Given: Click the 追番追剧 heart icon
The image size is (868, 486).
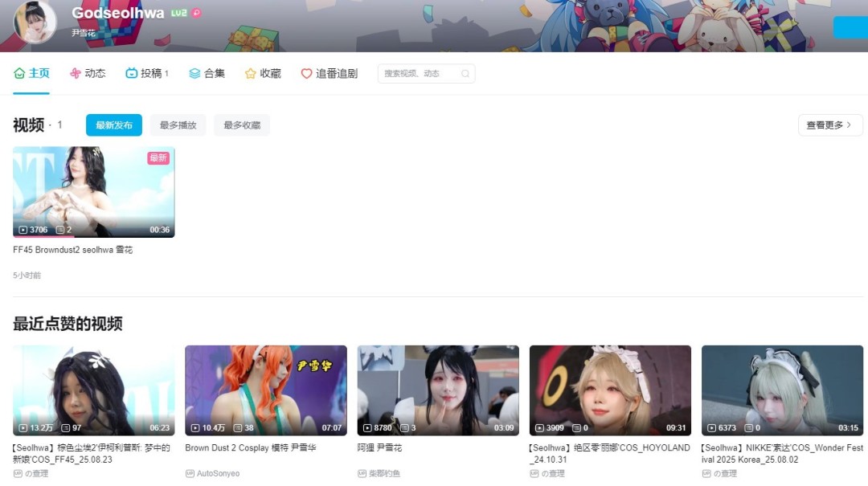Looking at the screenshot, I should coord(306,73).
